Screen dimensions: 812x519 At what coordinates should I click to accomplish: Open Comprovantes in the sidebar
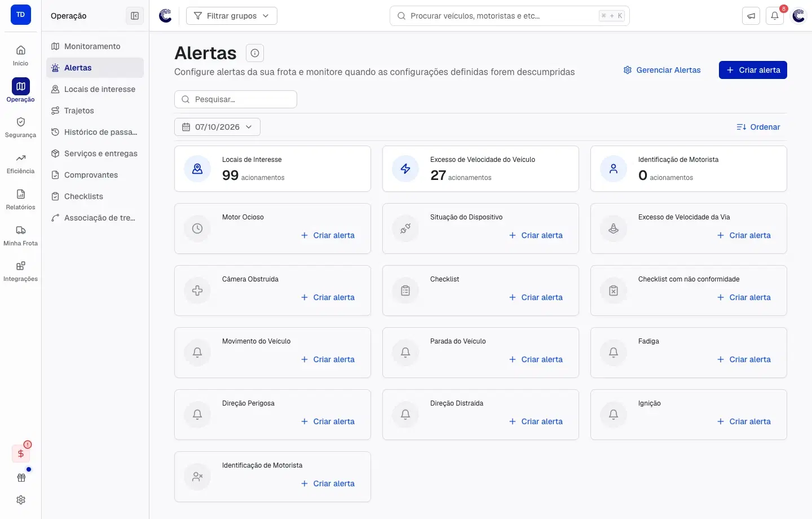pyautogui.click(x=95, y=175)
